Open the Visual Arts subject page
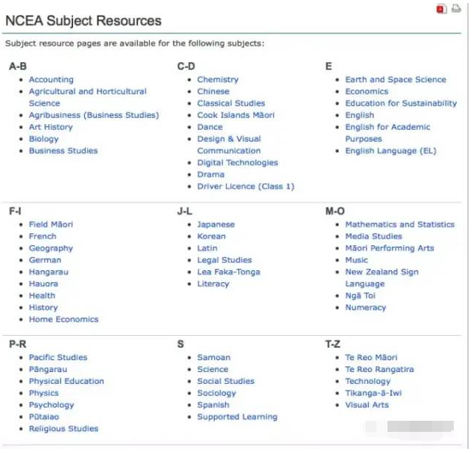The width and height of the screenshot is (476, 454). (367, 405)
